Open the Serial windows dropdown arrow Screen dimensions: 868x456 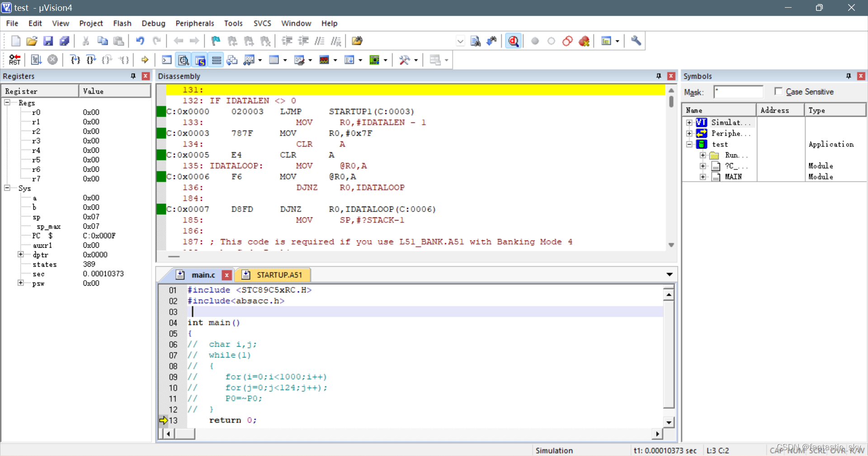(310, 60)
